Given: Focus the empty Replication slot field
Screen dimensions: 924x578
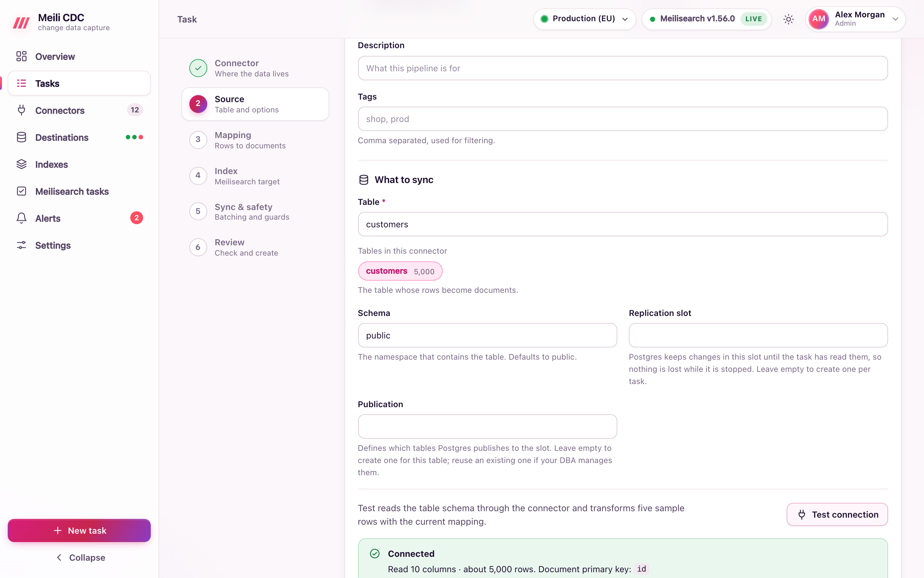Looking at the screenshot, I should [x=758, y=335].
